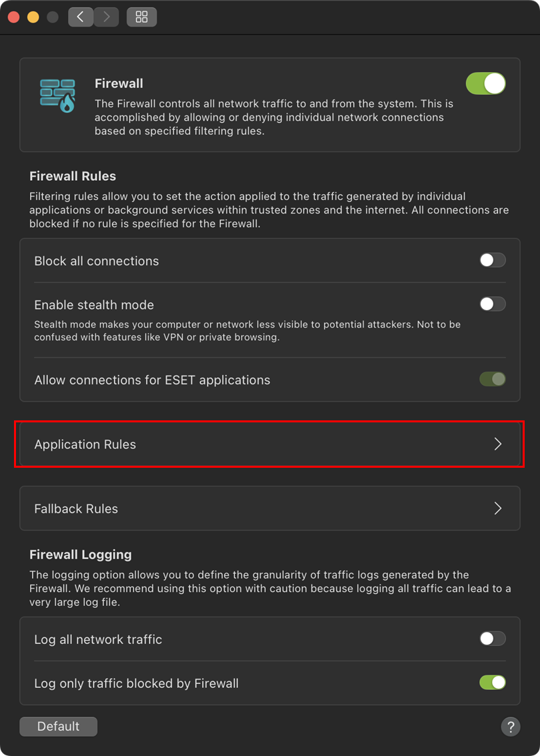The image size is (540, 756).
Task: Enable Log all network traffic
Action: tap(492, 639)
